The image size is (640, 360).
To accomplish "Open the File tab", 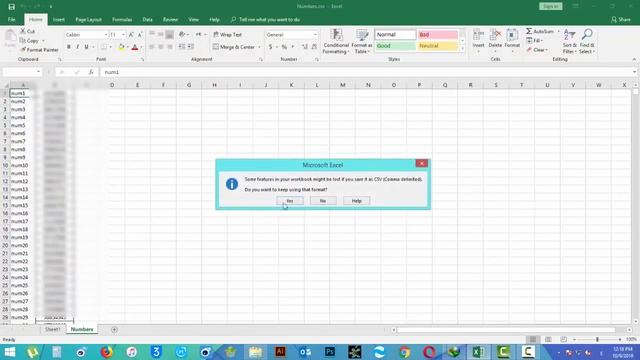I will click(11, 20).
